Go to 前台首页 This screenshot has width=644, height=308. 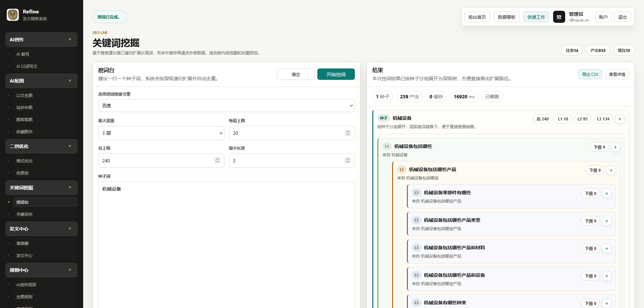tap(477, 17)
